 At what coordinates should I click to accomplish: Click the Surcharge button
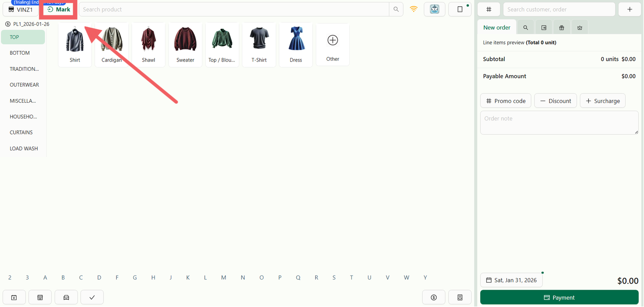pyautogui.click(x=603, y=101)
